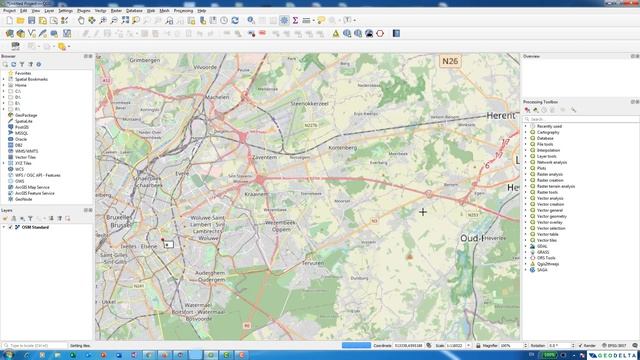640x360 pixels.
Task: Select the Pan Map hand tool
Action: (81, 20)
